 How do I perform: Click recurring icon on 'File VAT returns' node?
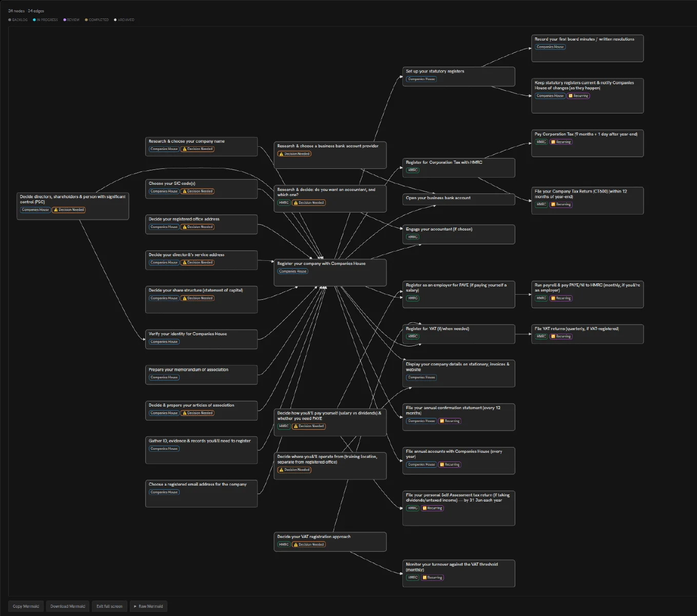click(x=553, y=337)
